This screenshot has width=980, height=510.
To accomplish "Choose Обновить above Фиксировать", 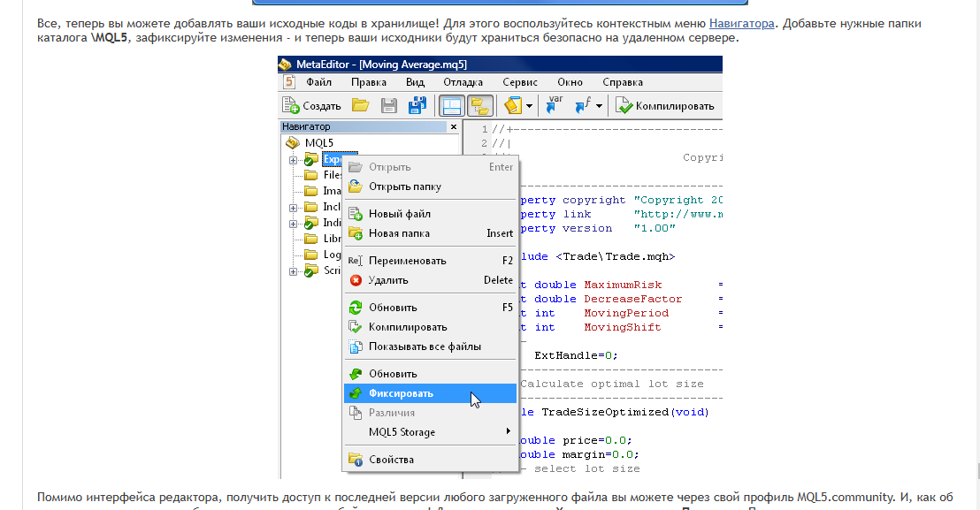I will tap(430, 373).
